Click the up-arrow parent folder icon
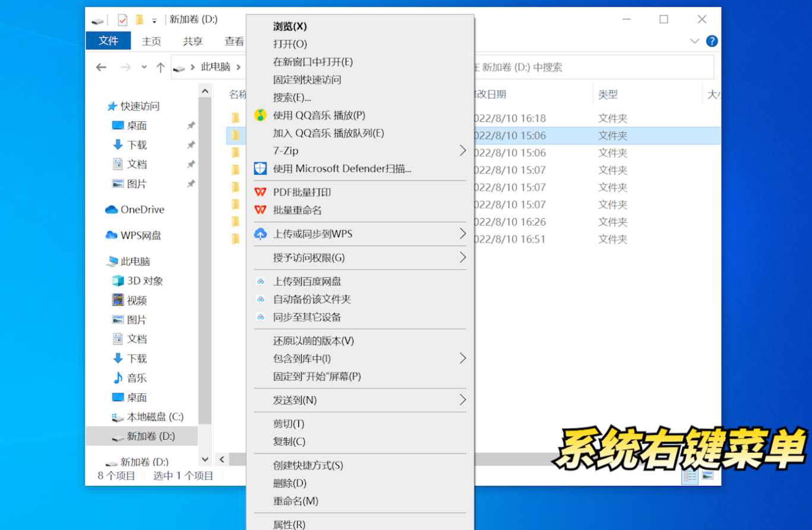Screen dimensions: 812x530 click(x=160, y=68)
